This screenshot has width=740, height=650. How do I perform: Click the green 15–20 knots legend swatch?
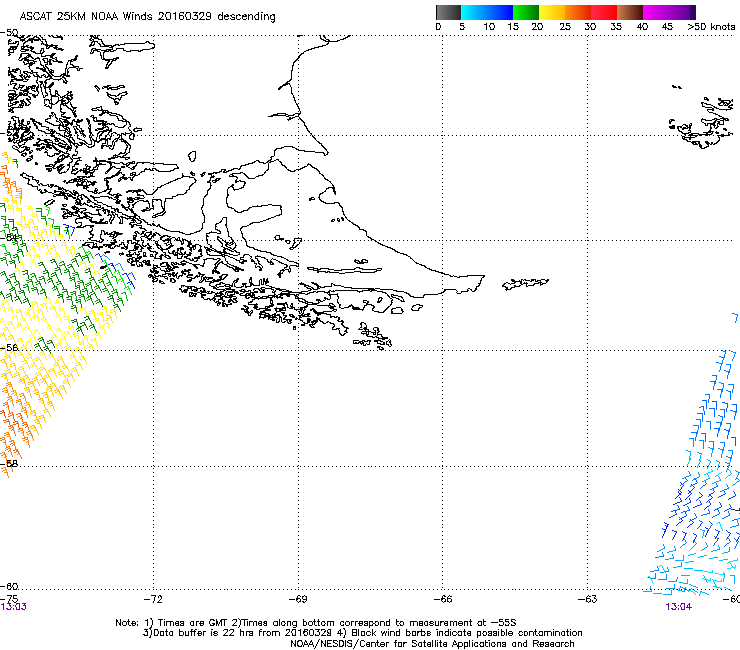[x=526, y=12]
